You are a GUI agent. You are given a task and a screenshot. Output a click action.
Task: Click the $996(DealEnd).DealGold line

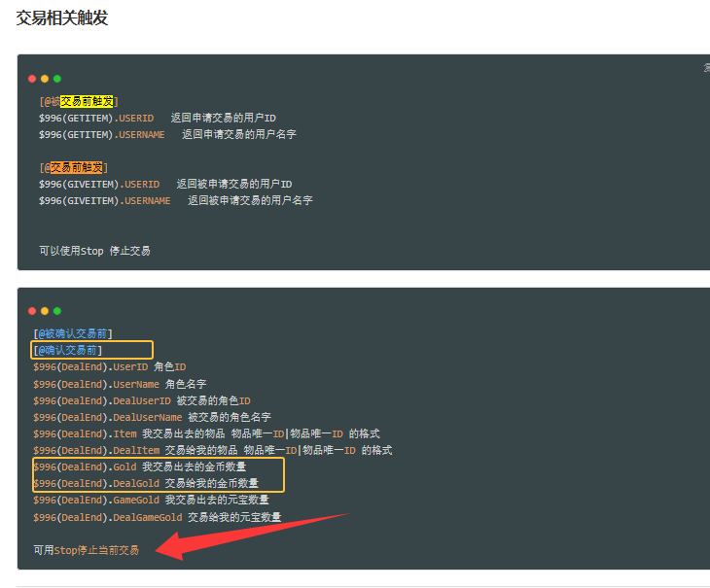point(146,483)
